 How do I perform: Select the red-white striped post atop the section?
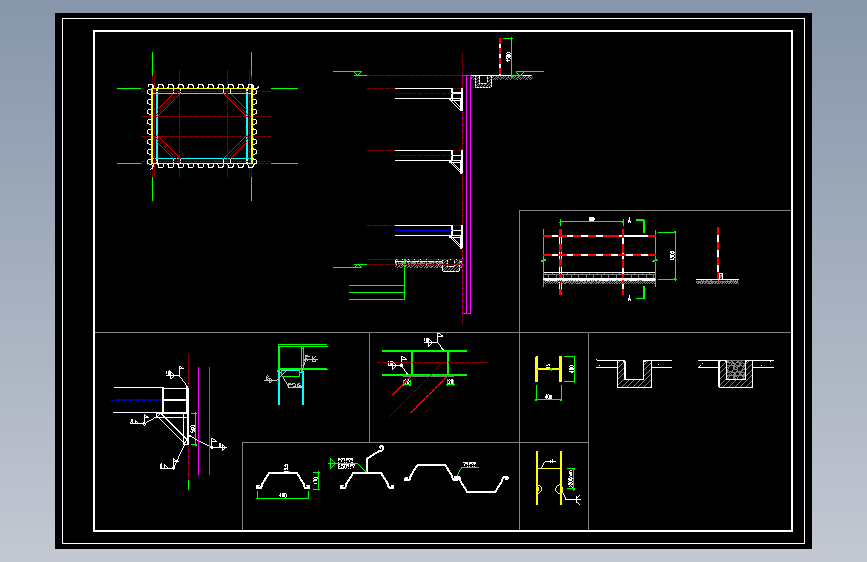point(500,56)
